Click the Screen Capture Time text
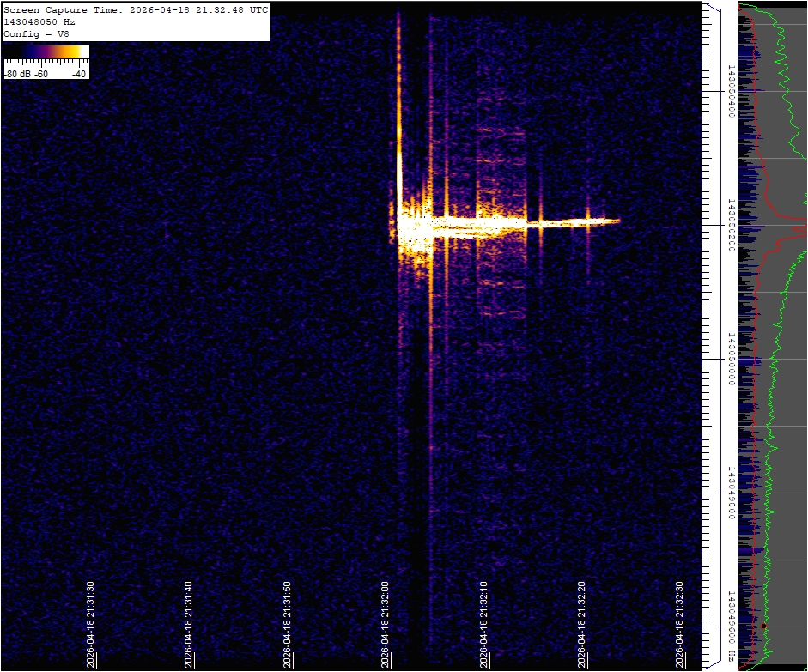Viewport: 808px width, 672px height. (136, 9)
